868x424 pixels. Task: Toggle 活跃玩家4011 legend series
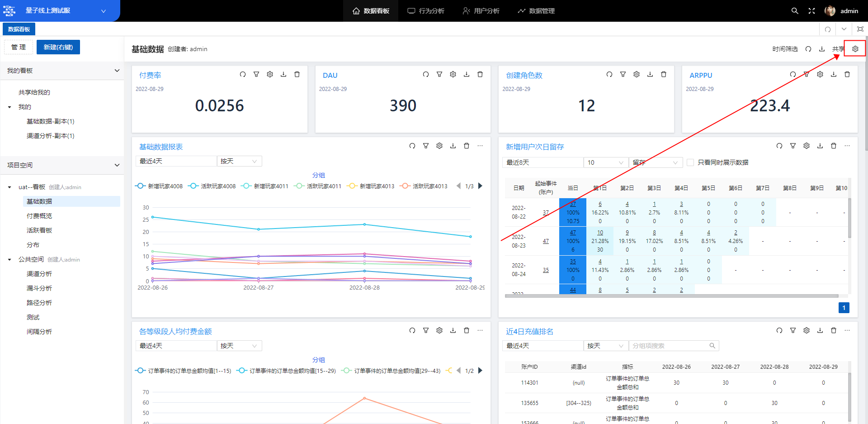point(318,186)
